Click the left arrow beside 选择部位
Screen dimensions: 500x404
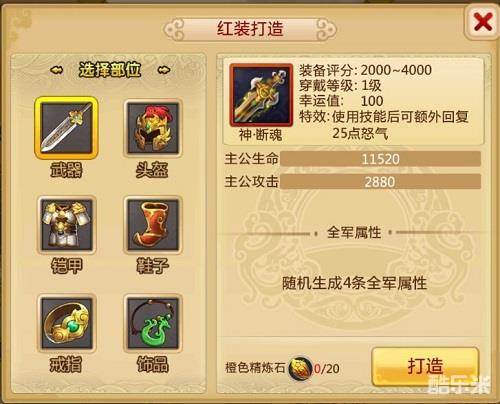pyautogui.click(x=57, y=70)
